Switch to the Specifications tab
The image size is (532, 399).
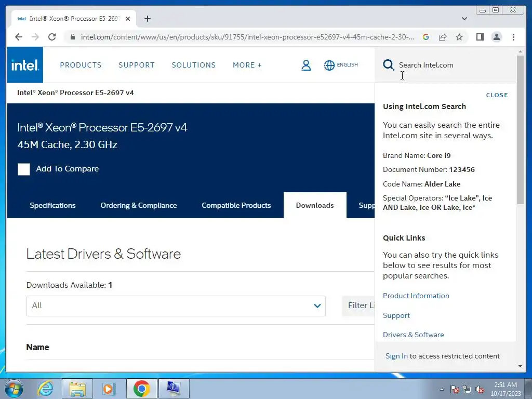[52, 205]
